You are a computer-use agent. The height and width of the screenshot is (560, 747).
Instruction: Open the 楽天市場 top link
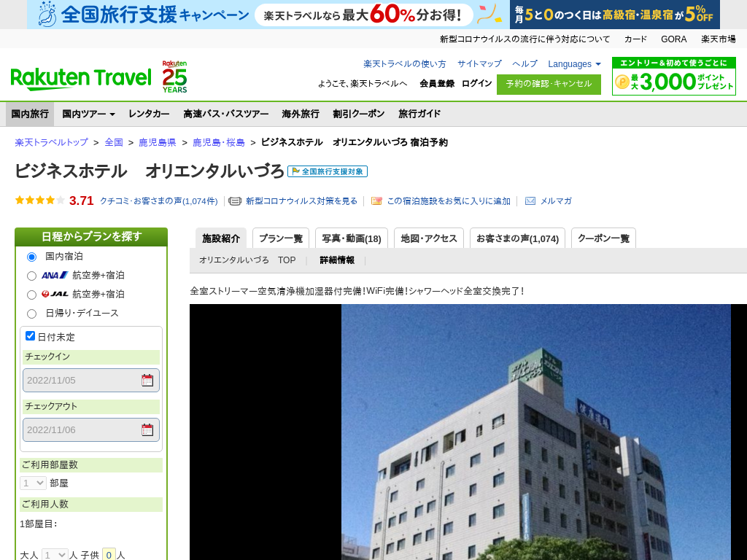tap(719, 39)
